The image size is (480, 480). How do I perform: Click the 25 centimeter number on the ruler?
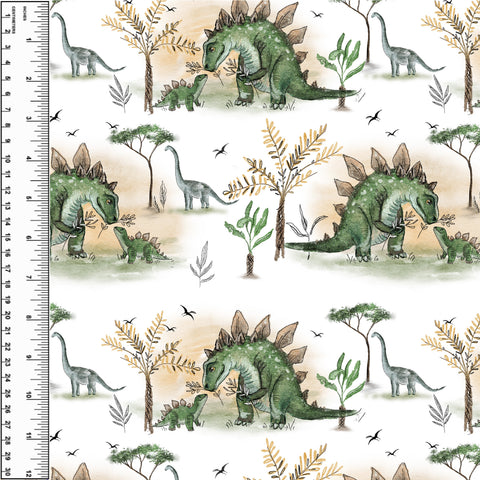(8, 393)
